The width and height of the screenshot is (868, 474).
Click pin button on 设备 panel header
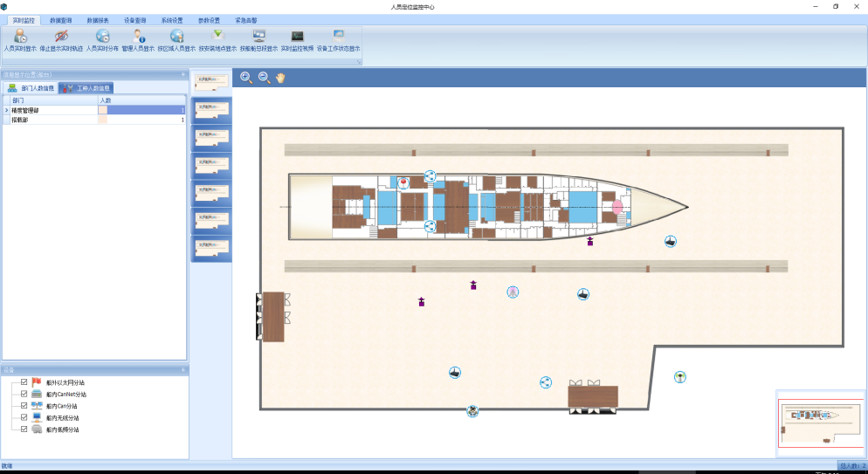(x=183, y=370)
